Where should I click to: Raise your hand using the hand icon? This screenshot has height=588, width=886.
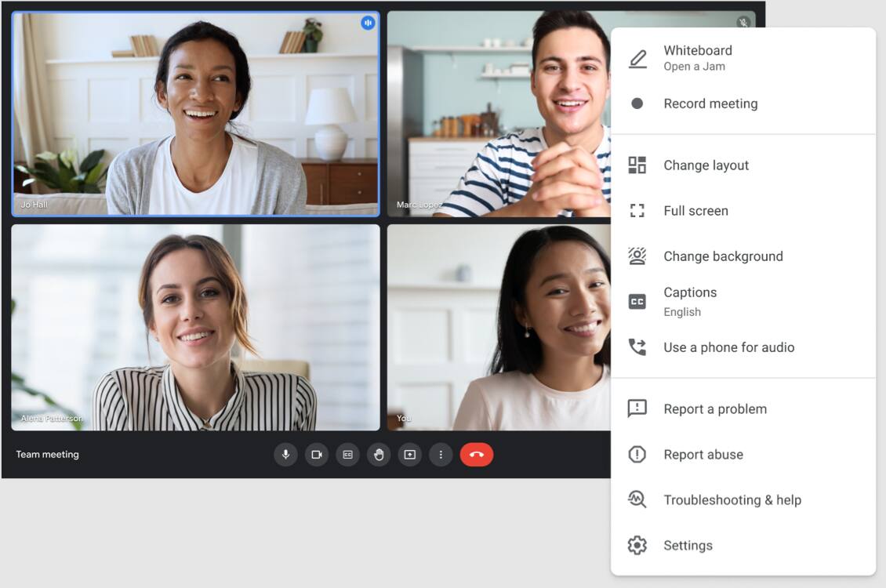378,454
